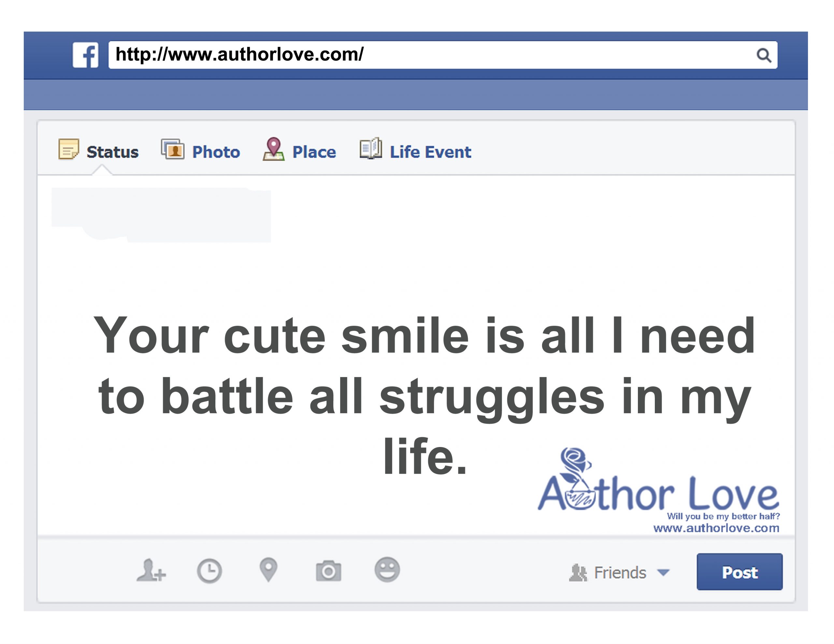Open the Friends audience dropdown
This screenshot has height=644, width=834.
click(620, 573)
